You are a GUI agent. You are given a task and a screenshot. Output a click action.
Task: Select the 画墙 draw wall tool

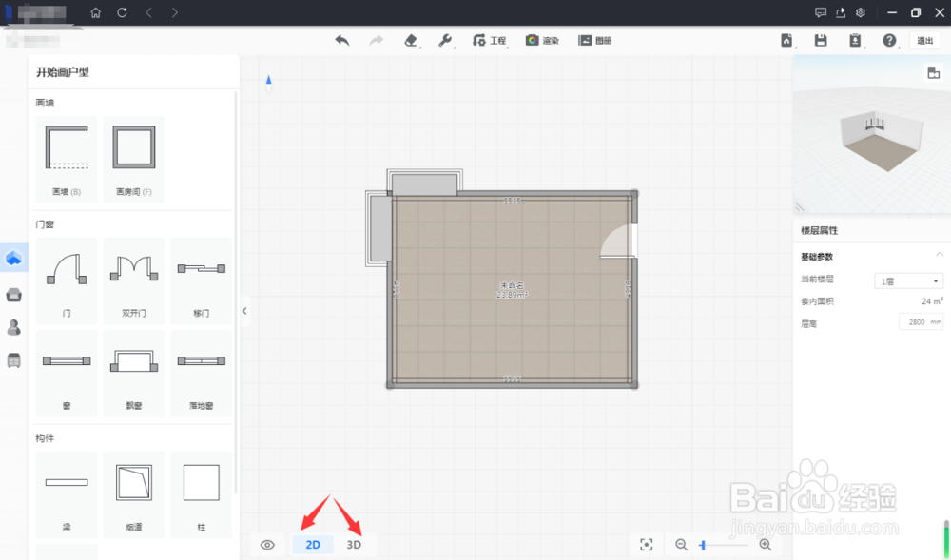(x=67, y=160)
